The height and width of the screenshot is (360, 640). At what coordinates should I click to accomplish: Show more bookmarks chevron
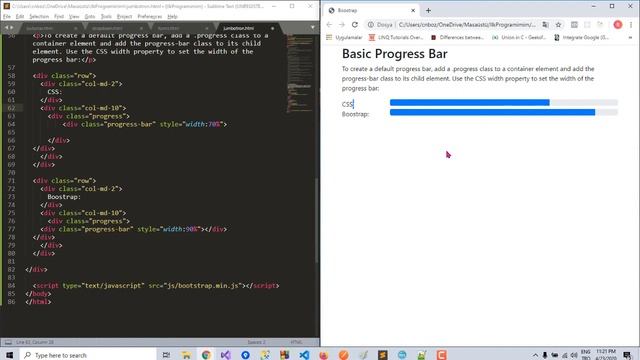coord(630,37)
